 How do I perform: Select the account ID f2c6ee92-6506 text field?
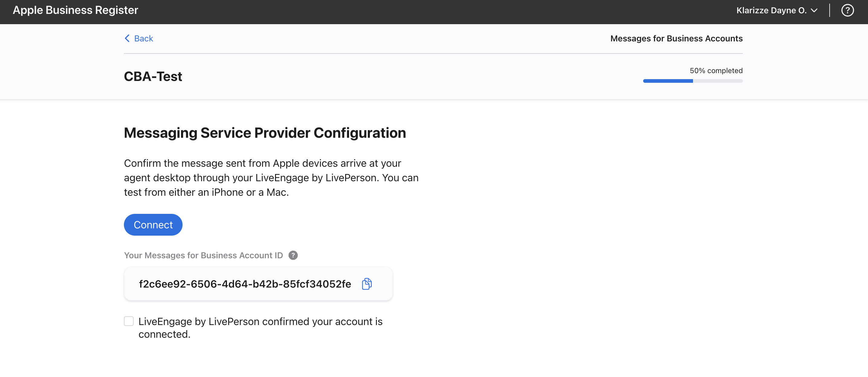pos(258,284)
